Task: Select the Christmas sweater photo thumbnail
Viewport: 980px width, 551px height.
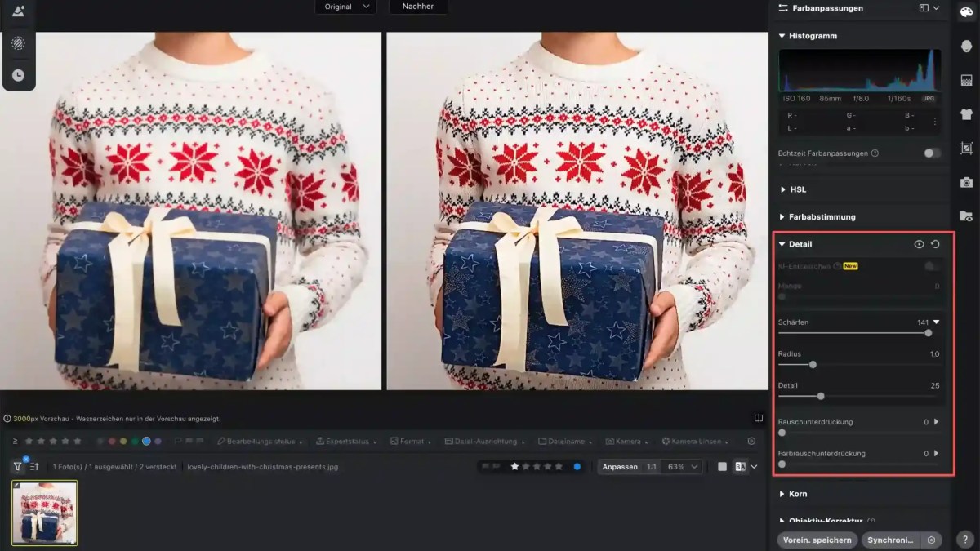Action: point(45,512)
